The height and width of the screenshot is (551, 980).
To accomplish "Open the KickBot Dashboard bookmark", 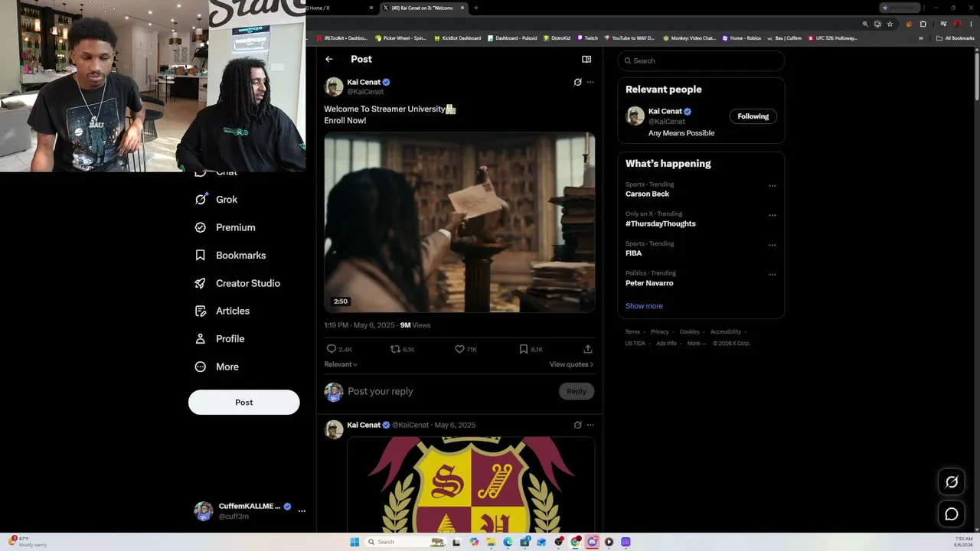I will [458, 38].
